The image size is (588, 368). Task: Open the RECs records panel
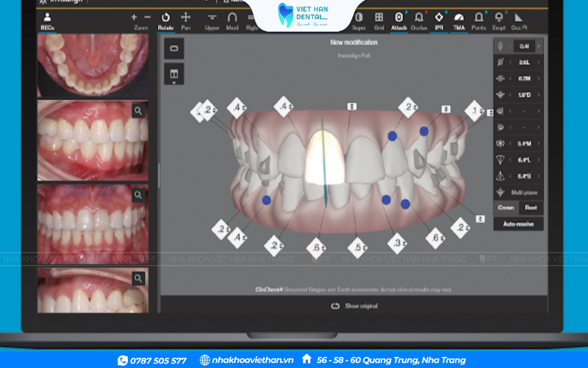click(47, 20)
